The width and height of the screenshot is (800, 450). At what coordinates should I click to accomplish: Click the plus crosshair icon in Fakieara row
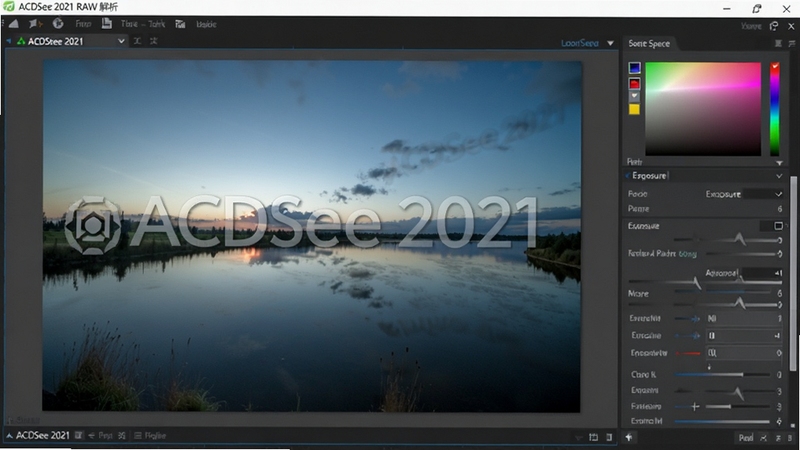click(x=694, y=407)
